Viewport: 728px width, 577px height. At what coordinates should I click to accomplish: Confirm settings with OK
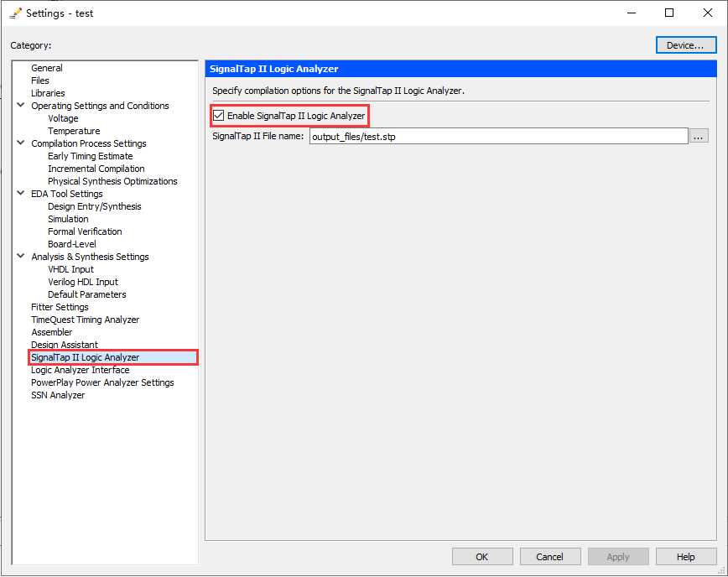point(482,556)
